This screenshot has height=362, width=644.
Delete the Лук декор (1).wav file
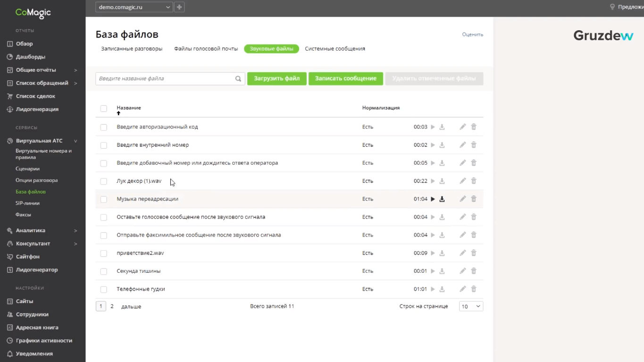point(474,181)
